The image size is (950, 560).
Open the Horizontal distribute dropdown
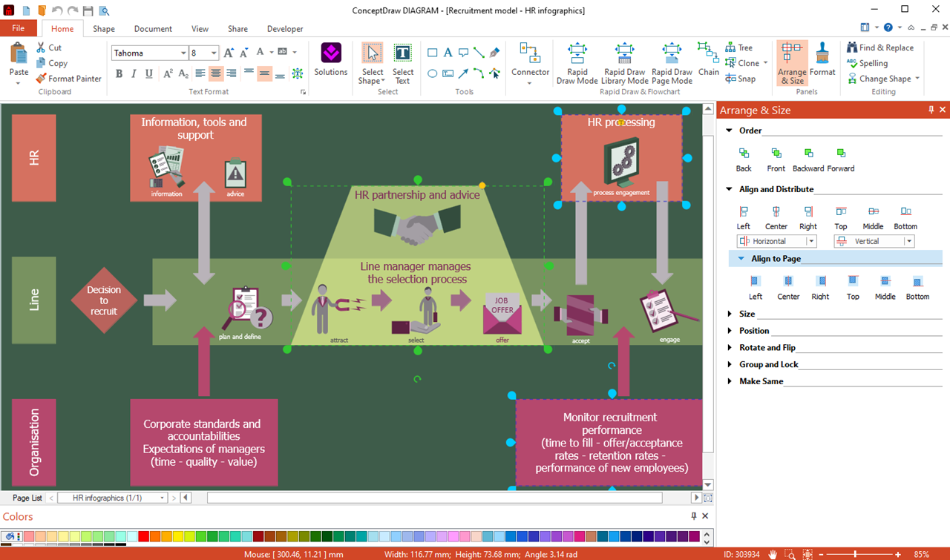click(776, 241)
